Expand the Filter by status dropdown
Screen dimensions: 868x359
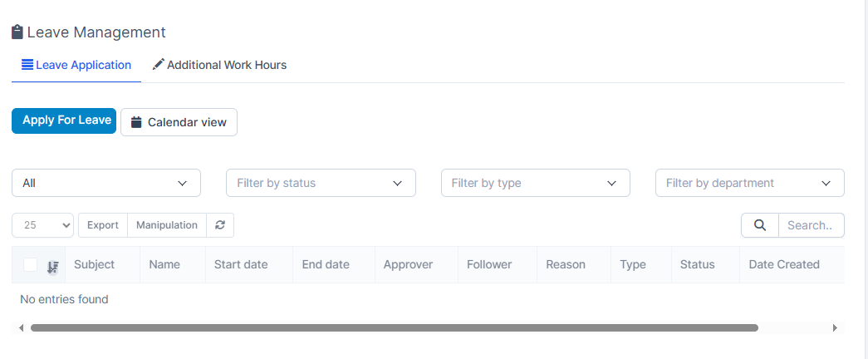click(321, 183)
